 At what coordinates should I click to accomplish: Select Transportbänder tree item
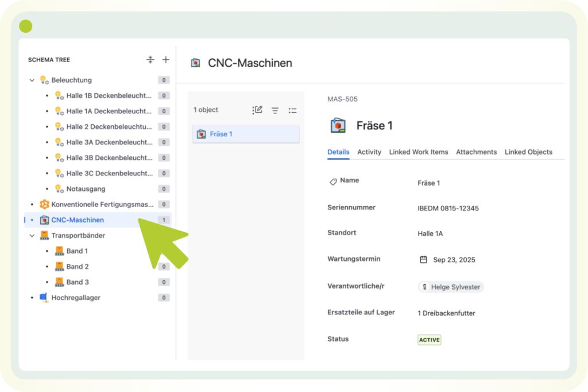[x=78, y=236]
